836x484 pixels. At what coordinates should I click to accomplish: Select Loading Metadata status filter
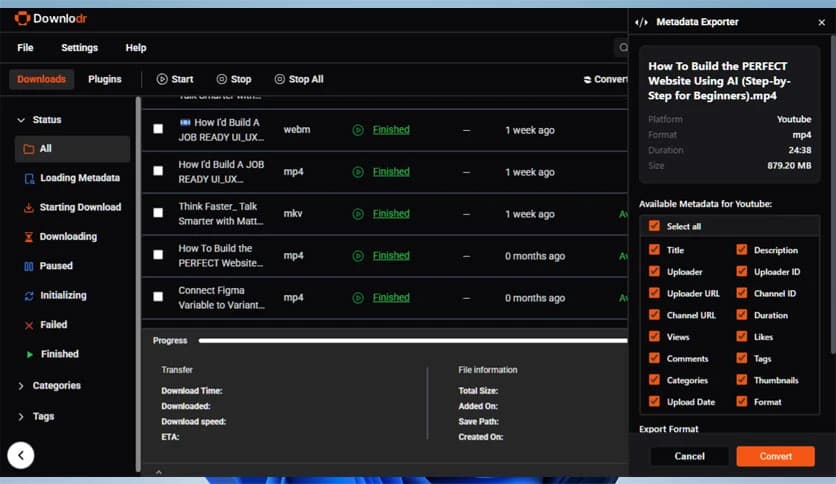pos(80,178)
